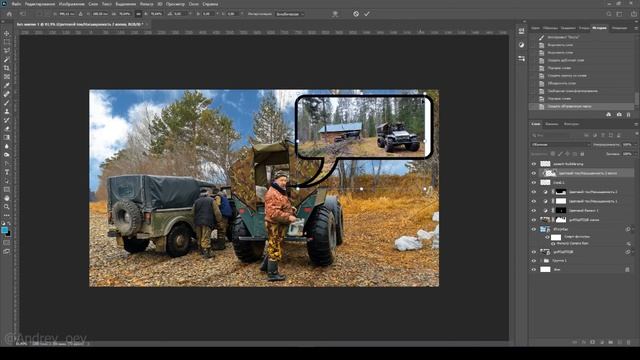The width and height of the screenshot is (640, 360).
Task: Set the foreground color swatch
Action: (4, 230)
